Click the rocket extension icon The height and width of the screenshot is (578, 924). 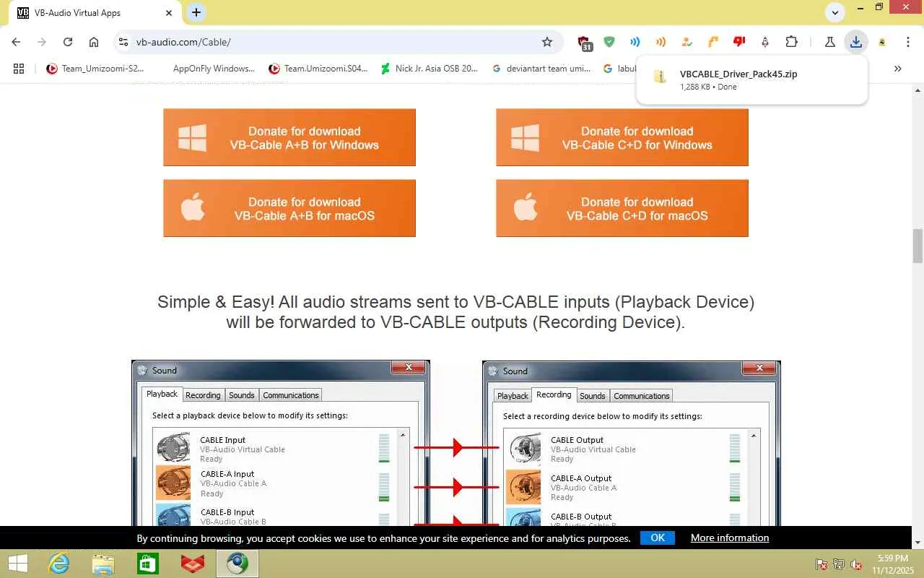coord(765,42)
